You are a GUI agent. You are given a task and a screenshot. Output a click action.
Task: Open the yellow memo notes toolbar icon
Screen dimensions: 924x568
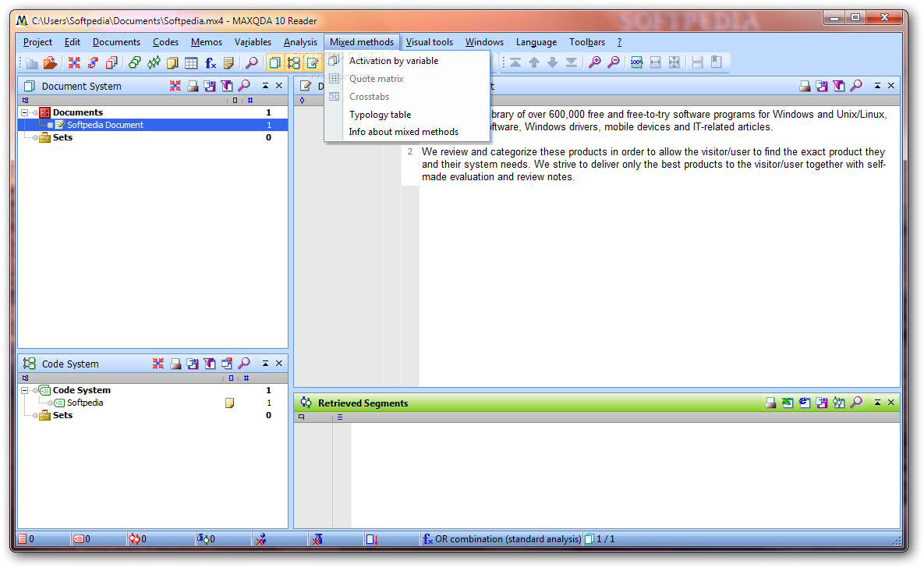(172, 62)
